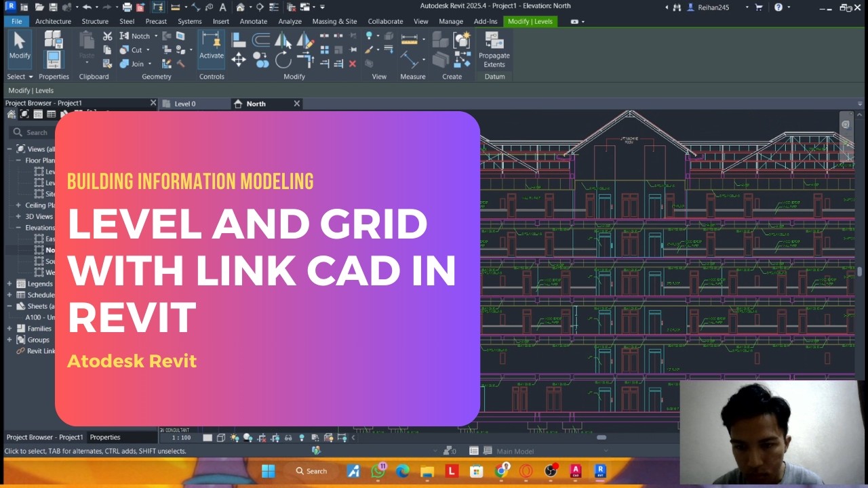Expand the 3D Views node
868x488 pixels.
click(x=19, y=216)
